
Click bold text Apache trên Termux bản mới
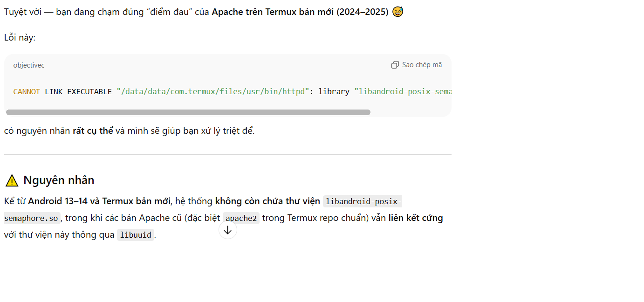point(273,12)
